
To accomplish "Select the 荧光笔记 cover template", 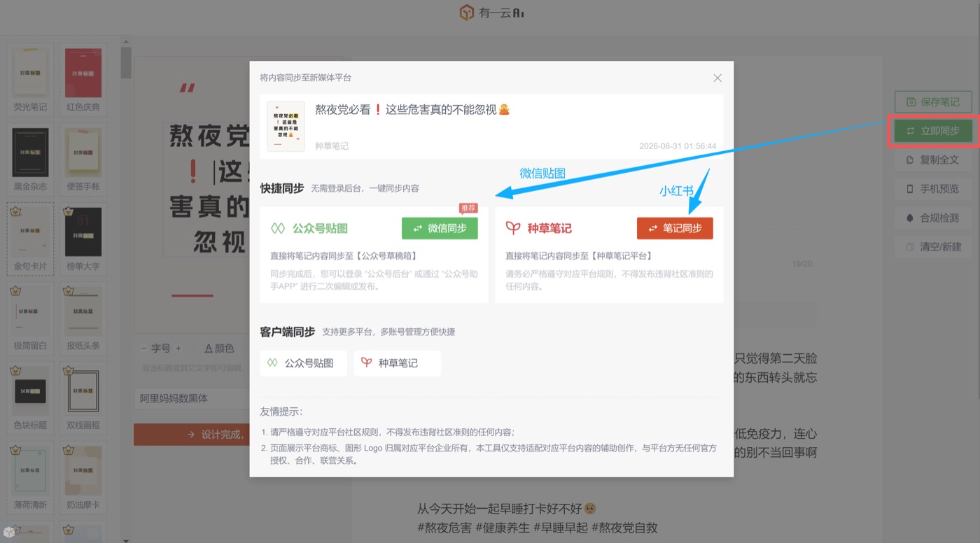I will coord(31,80).
